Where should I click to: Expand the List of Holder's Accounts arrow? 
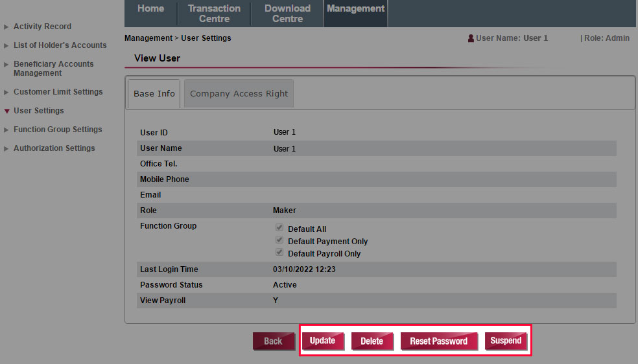(6, 45)
